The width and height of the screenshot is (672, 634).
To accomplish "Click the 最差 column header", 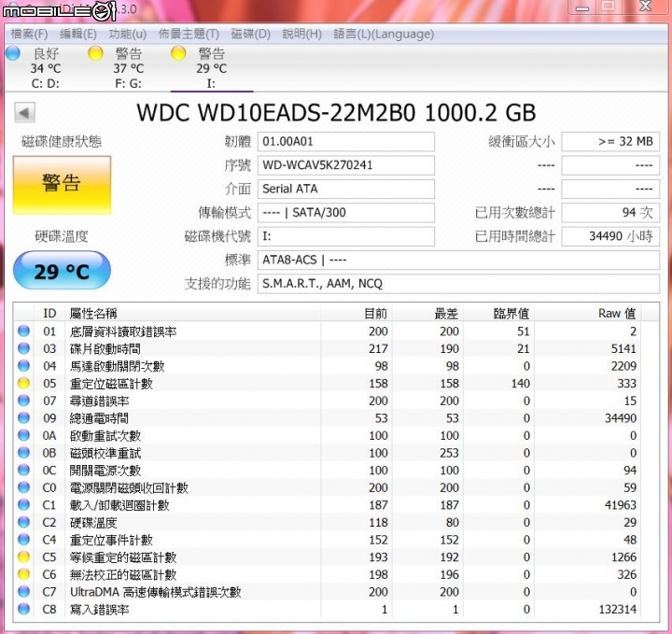I will (x=427, y=313).
